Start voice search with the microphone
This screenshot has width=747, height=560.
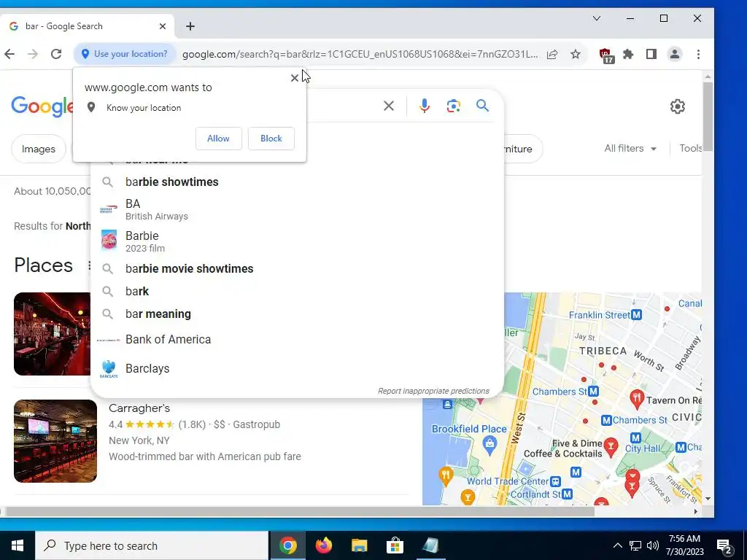tap(424, 106)
